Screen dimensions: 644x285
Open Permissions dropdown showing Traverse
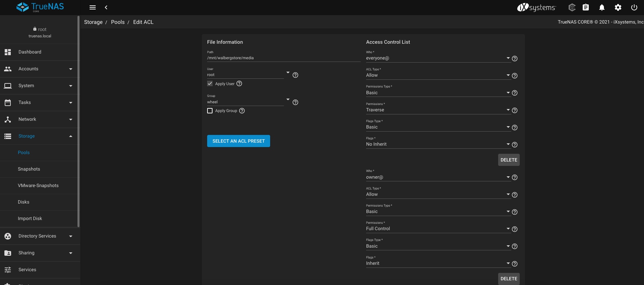(438, 110)
